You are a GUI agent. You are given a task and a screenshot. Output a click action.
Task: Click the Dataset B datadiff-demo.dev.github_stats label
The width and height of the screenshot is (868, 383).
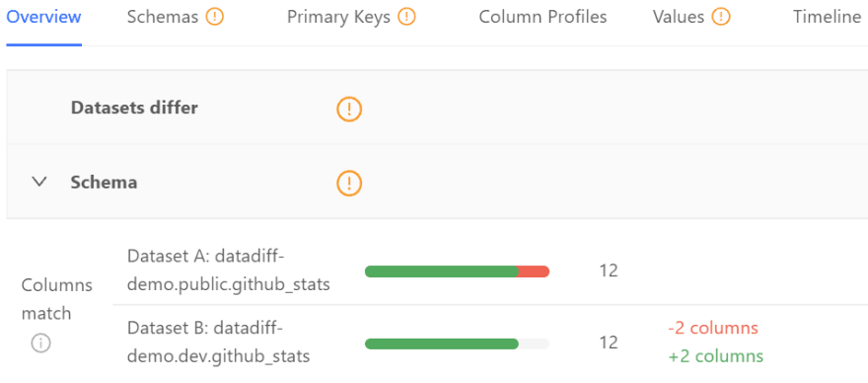tap(219, 343)
